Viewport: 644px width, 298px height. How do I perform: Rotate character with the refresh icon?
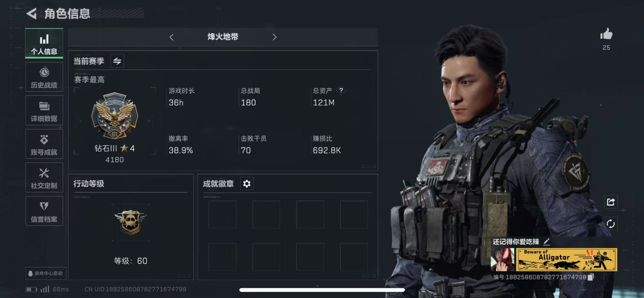pyautogui.click(x=611, y=224)
